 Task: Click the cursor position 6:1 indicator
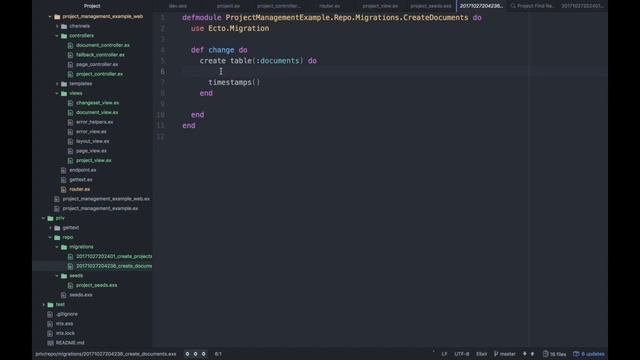(218, 354)
